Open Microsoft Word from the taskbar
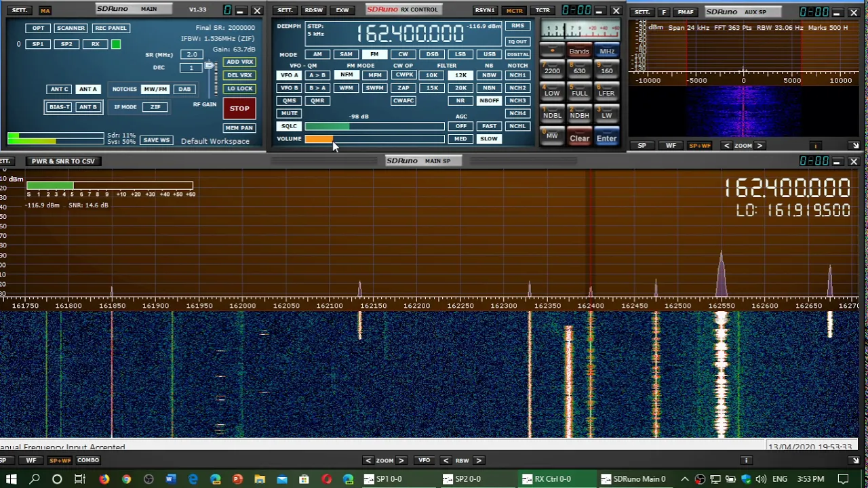The height and width of the screenshot is (488, 868). (171, 479)
